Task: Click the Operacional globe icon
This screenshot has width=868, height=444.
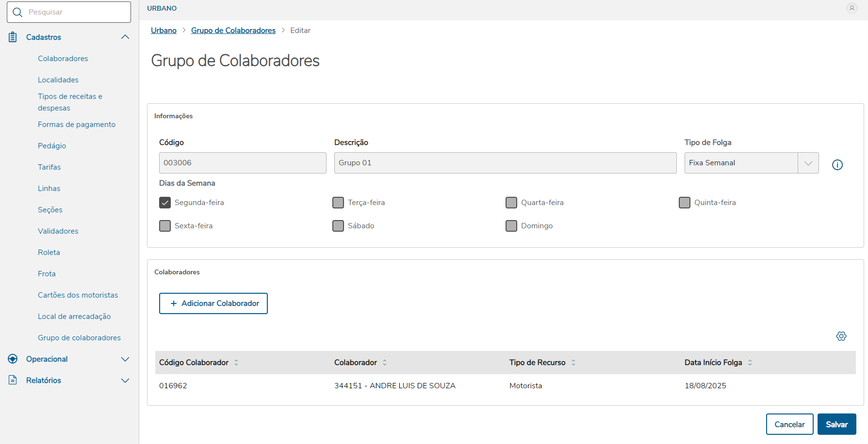Action: [x=13, y=359]
